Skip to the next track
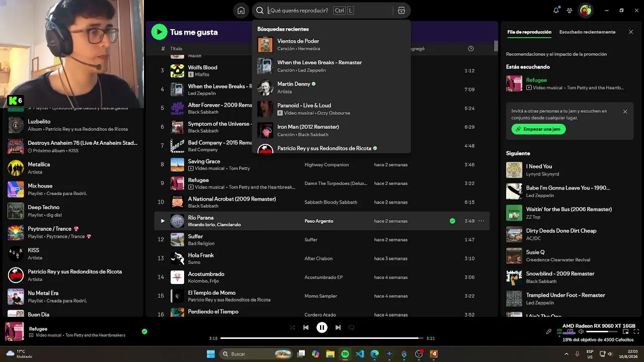The image size is (644, 362). tap(338, 327)
